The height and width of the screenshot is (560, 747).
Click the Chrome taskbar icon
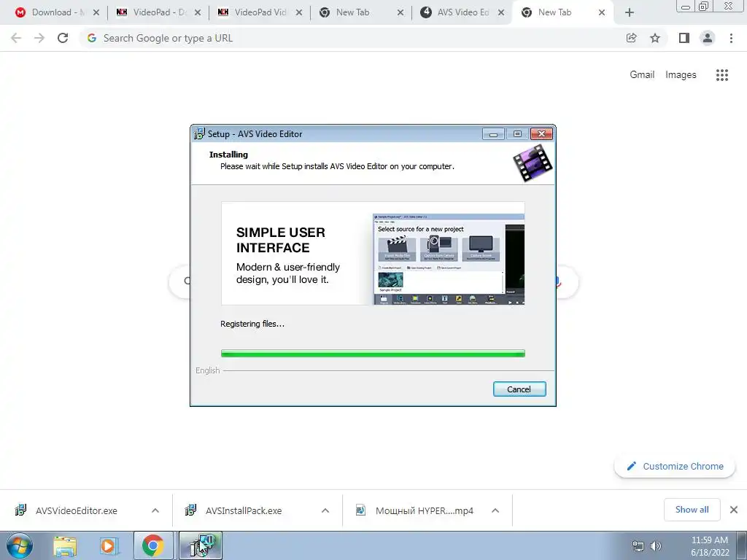point(153,545)
